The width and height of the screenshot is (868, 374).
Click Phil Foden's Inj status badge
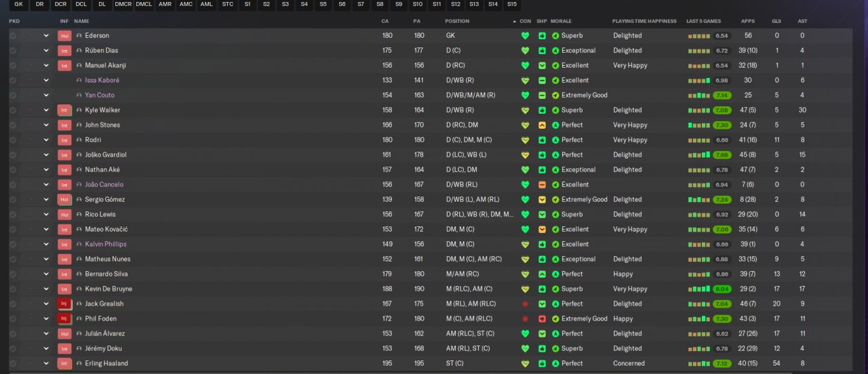click(x=64, y=318)
